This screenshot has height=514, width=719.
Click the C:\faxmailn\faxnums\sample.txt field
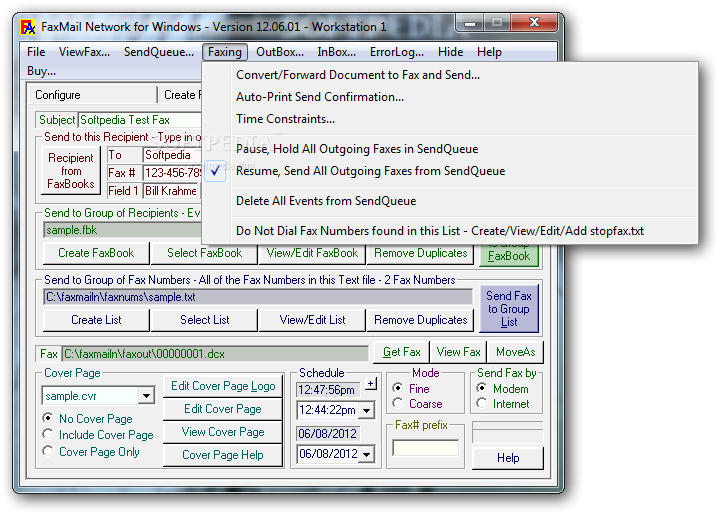tap(258, 297)
